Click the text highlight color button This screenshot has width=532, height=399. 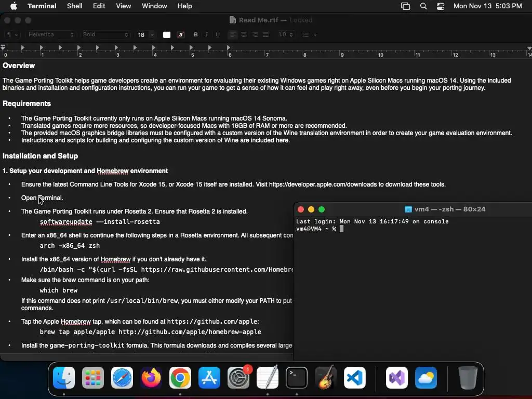pos(181,35)
